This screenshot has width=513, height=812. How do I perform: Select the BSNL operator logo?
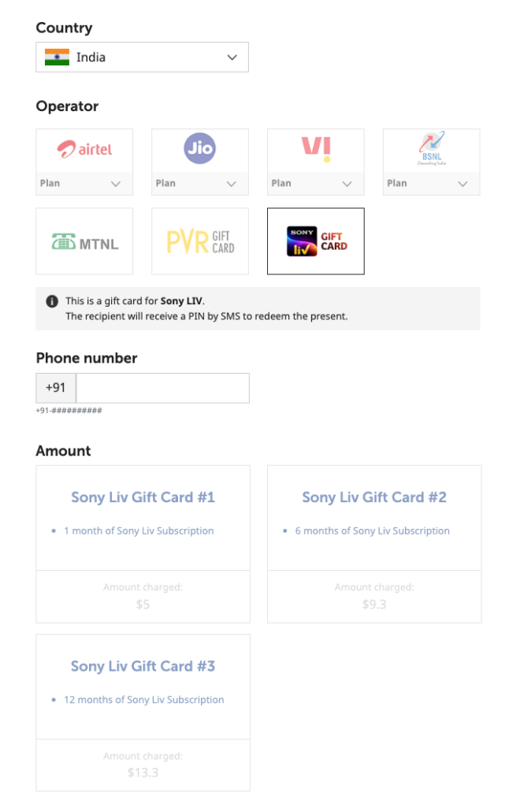pyautogui.click(x=432, y=149)
